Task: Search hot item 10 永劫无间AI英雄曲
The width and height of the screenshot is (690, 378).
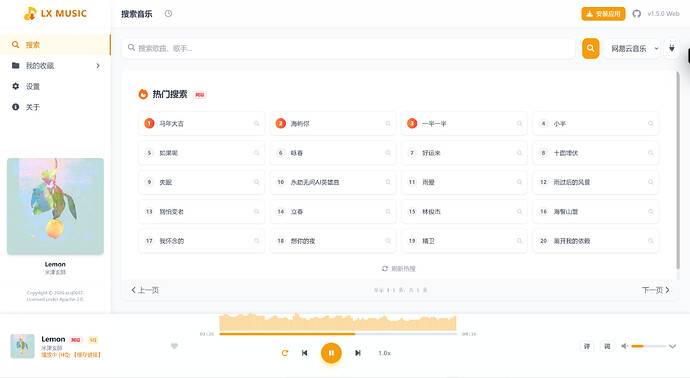Action: point(333,182)
